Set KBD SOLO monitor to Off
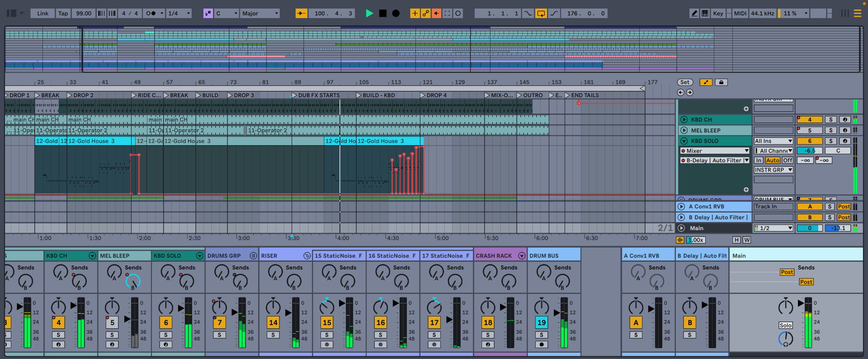The image size is (868, 359). tap(788, 161)
